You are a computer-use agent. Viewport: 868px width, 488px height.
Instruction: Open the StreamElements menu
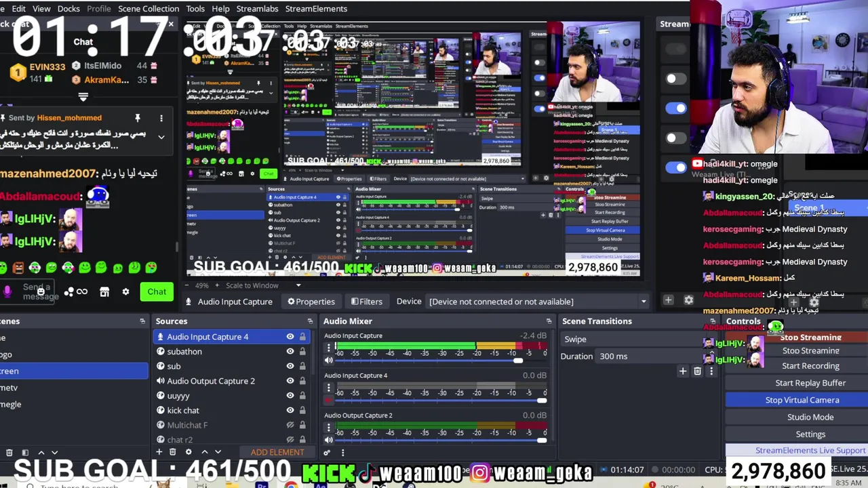[x=316, y=9]
